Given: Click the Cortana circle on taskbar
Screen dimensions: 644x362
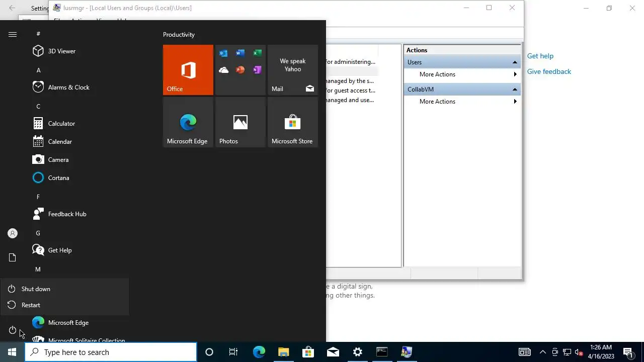Looking at the screenshot, I should point(209,352).
